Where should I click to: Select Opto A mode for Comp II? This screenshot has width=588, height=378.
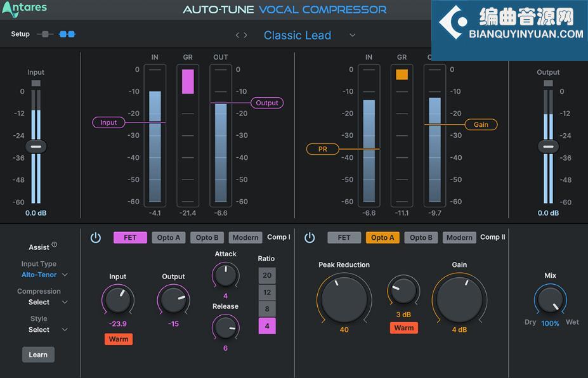click(382, 238)
